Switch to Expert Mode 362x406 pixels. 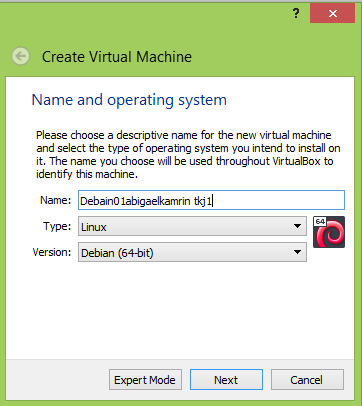(x=145, y=380)
